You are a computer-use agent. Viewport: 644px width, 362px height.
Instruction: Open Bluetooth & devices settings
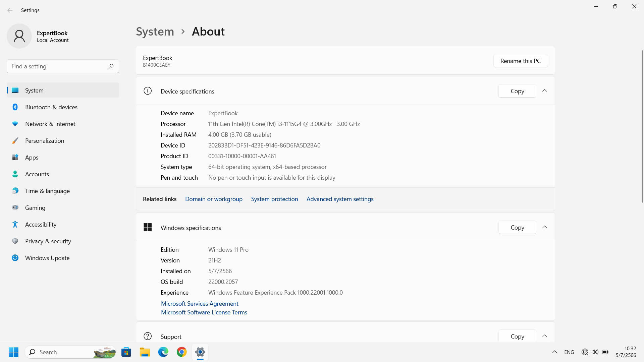[63, 107]
